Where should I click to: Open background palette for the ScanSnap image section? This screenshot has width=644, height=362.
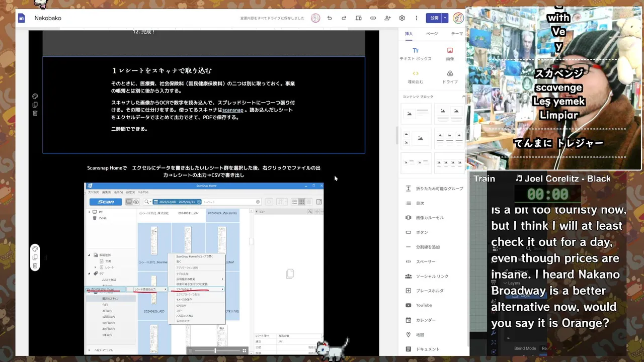pyautogui.click(x=35, y=249)
